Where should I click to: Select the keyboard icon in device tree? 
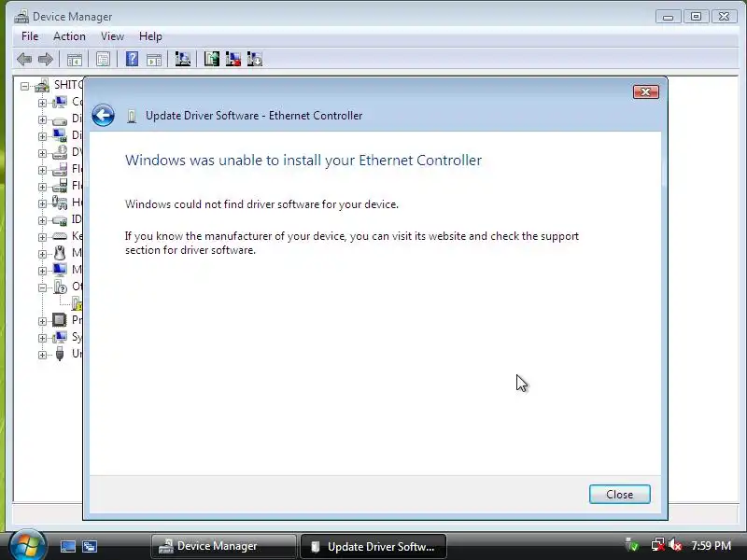pos(60,236)
